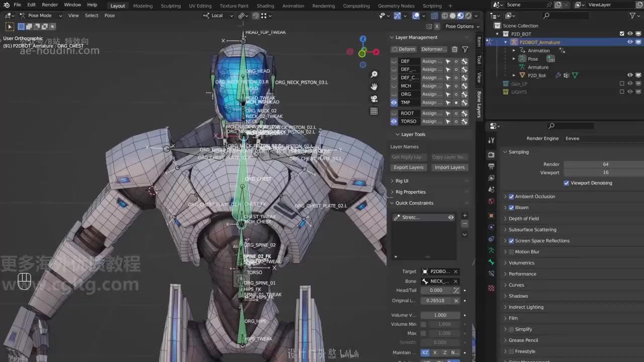Toggle Viewport Denoising checkbox
Viewport: 644px width, 362px height.
(x=567, y=183)
